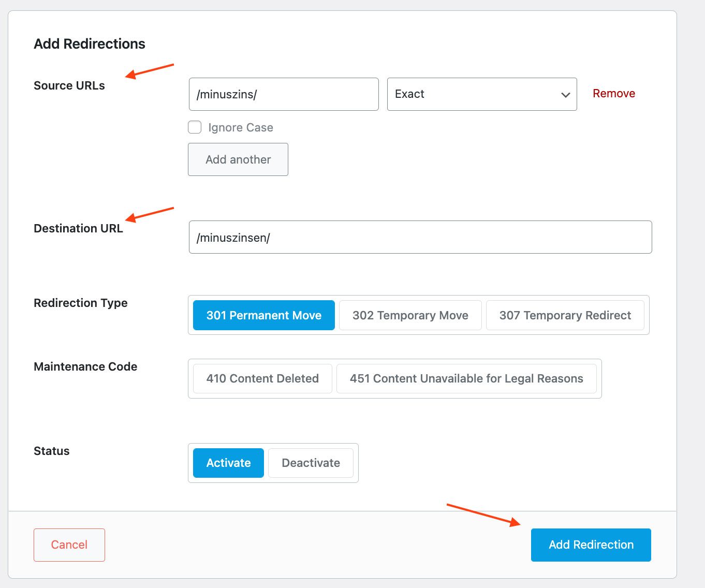Click the Add another button
The image size is (705, 588).
[x=238, y=159]
